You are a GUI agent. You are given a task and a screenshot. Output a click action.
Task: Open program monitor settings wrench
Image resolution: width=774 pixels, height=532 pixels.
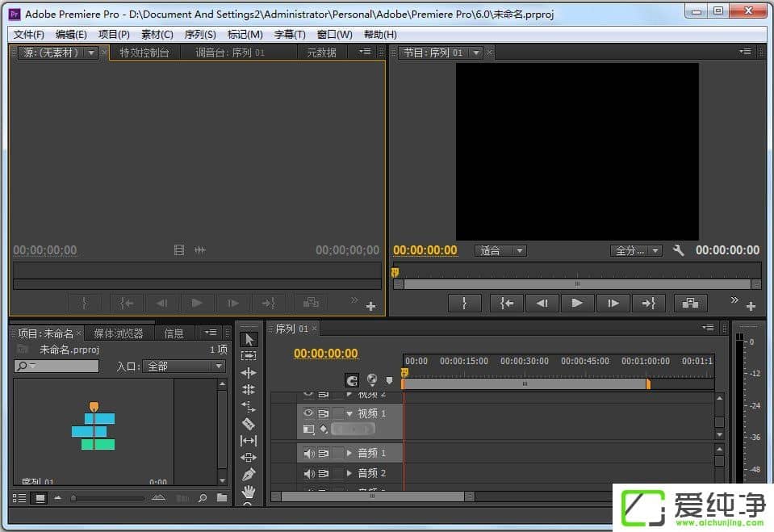(679, 250)
